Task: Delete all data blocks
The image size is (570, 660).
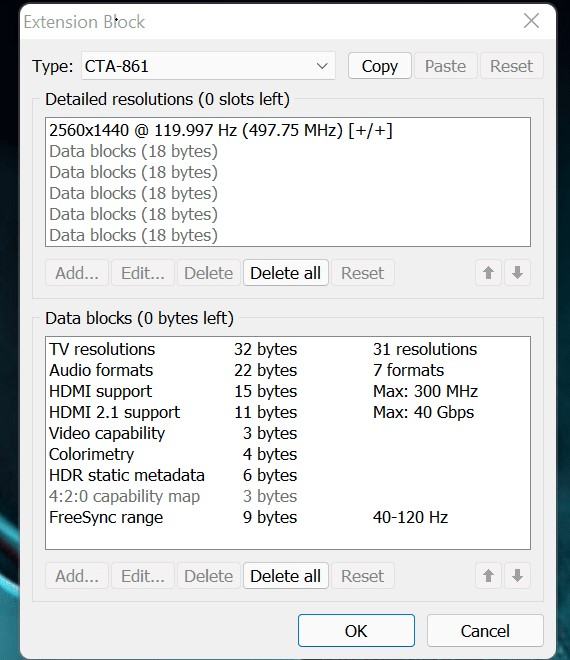Action: click(285, 575)
